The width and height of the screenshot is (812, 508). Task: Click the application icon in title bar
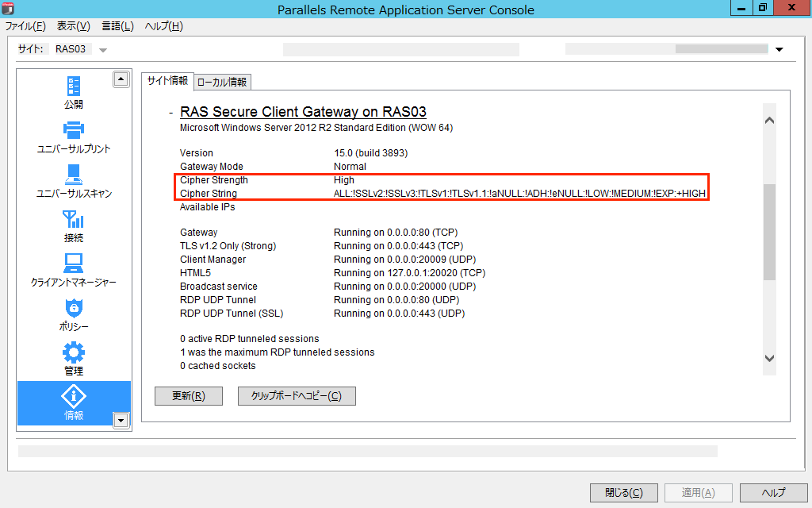point(9,10)
